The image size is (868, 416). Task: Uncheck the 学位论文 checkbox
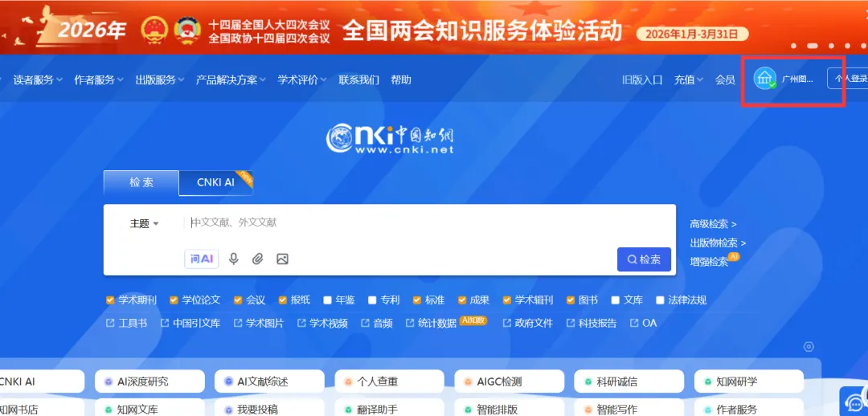coord(174,300)
